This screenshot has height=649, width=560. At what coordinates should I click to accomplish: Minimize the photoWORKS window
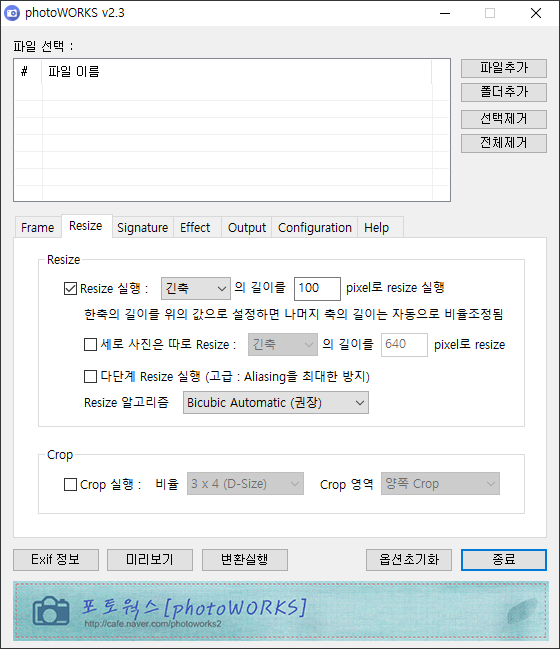pyautogui.click(x=445, y=13)
